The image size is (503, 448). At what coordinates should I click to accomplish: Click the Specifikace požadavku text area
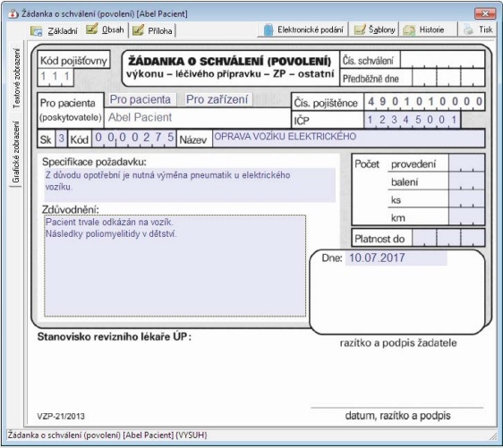click(x=190, y=185)
